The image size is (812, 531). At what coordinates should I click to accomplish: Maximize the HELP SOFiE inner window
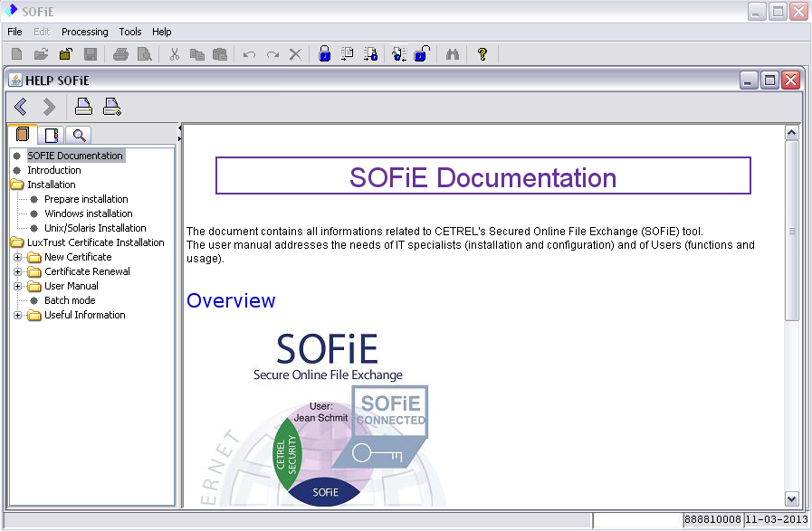(769, 81)
